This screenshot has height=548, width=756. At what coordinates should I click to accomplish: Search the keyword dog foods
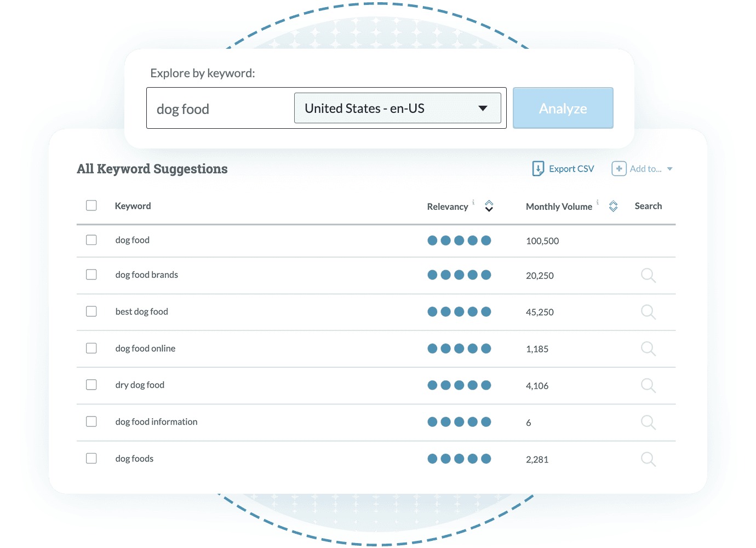pyautogui.click(x=648, y=459)
